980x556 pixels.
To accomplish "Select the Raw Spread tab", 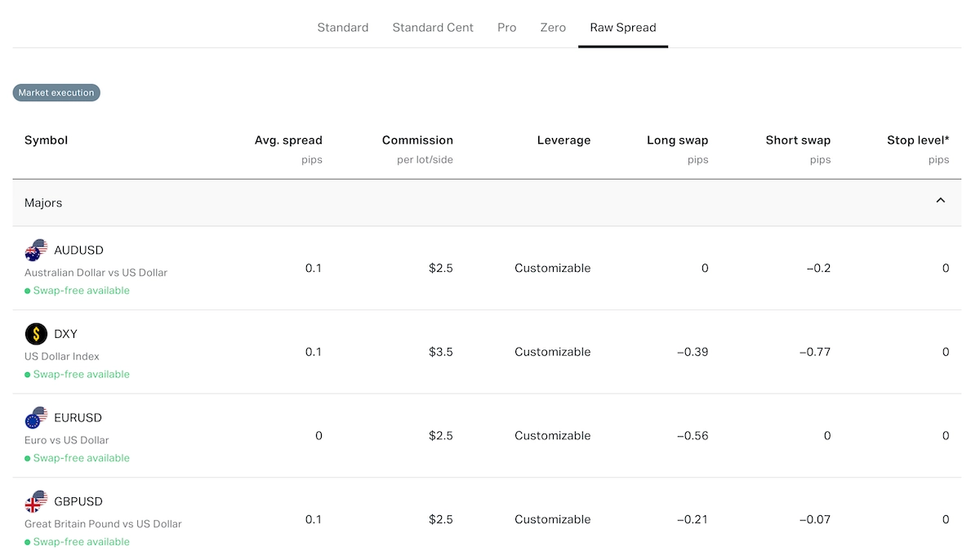I will point(623,28).
